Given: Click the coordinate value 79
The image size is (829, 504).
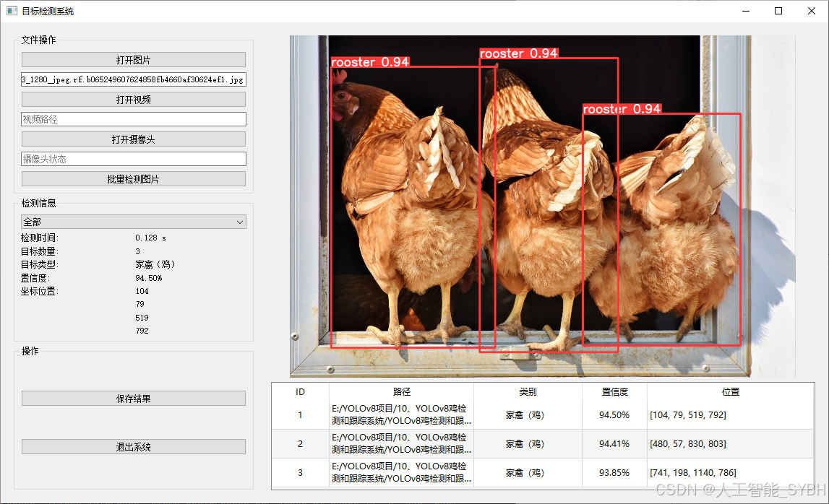Looking at the screenshot, I should (139, 304).
